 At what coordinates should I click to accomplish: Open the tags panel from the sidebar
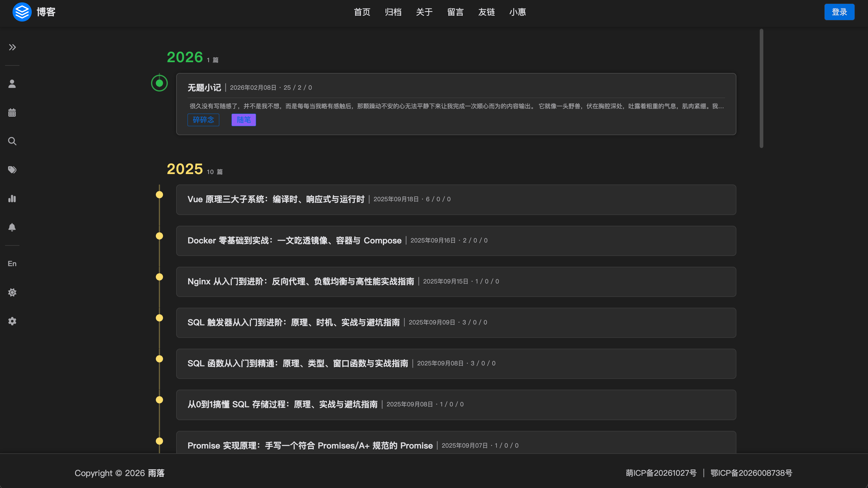click(x=12, y=170)
